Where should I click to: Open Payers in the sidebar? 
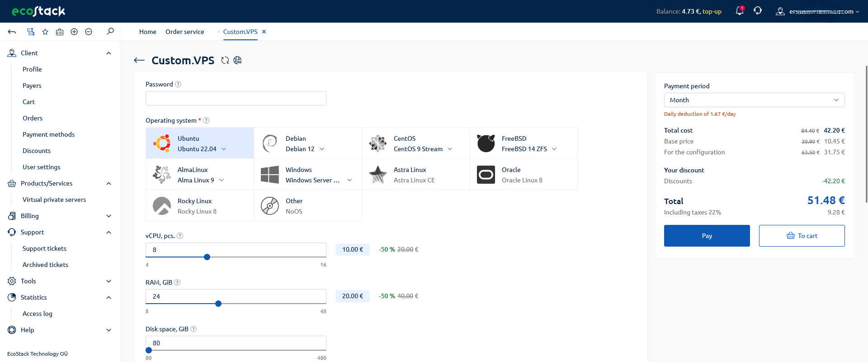[32, 86]
